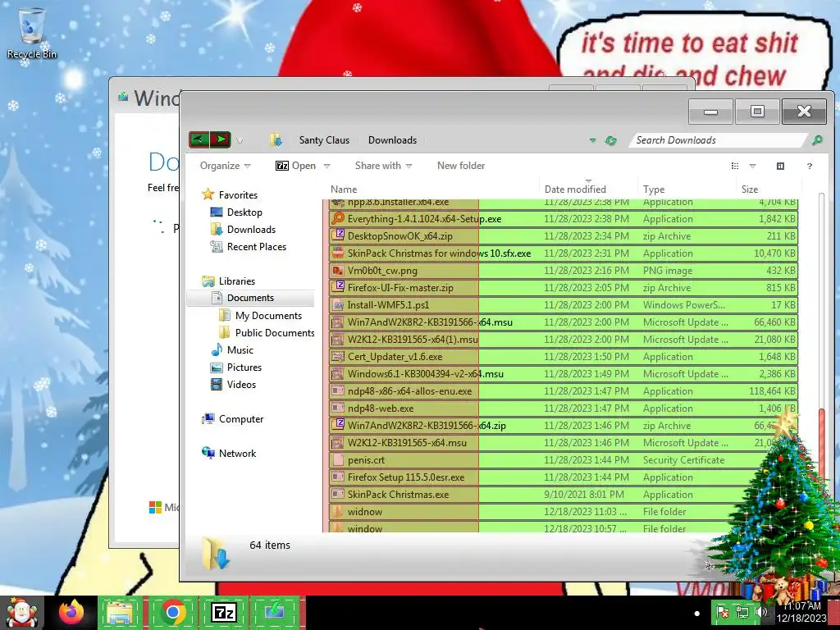Select Firefox-UI-Fix-master.zip file
The image size is (840, 630).
click(x=563, y=288)
